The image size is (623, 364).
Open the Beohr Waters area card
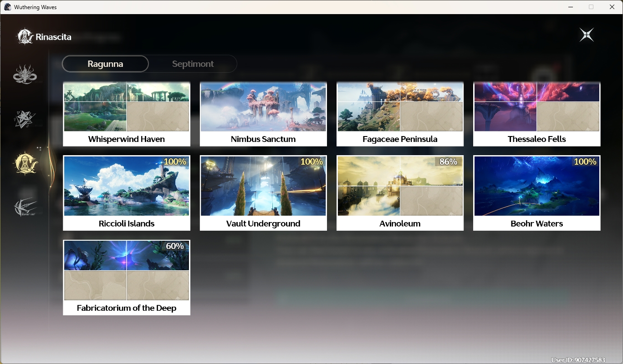[537, 193]
